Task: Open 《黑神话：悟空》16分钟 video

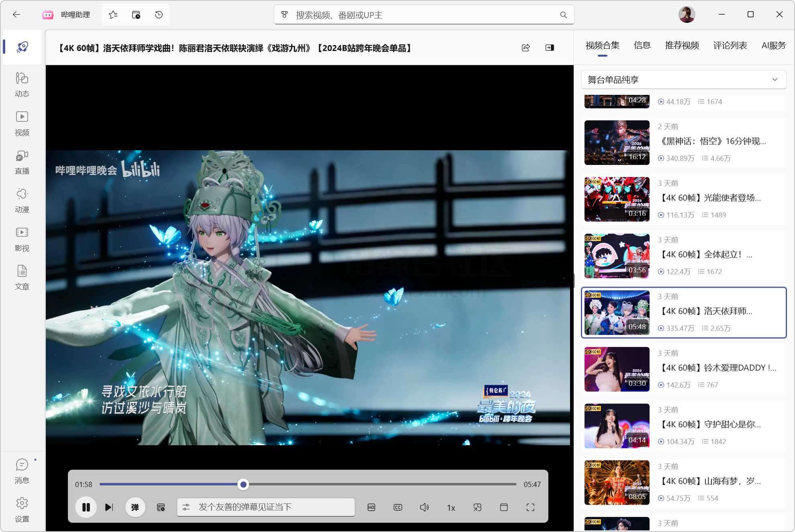Action: (683, 143)
